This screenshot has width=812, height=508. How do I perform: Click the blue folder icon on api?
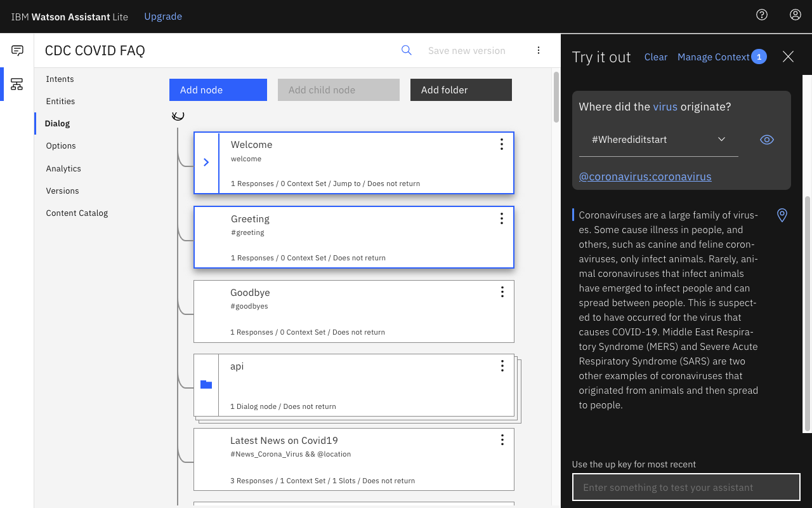(206, 384)
